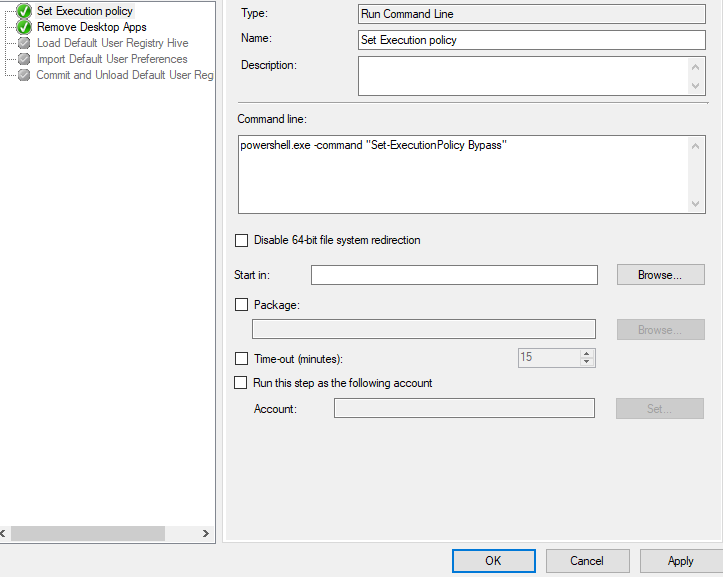Click left arrow of step list horizontal scrollbar
Image resolution: width=723 pixels, height=577 pixels.
[x=4, y=534]
